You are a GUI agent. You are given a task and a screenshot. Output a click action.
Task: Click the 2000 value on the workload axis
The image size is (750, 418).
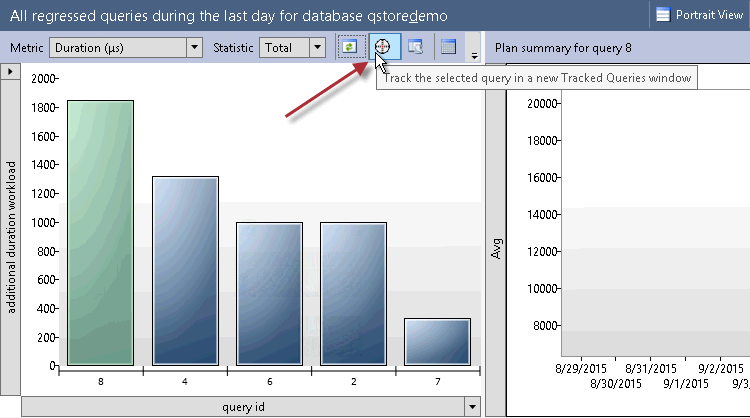(43, 78)
